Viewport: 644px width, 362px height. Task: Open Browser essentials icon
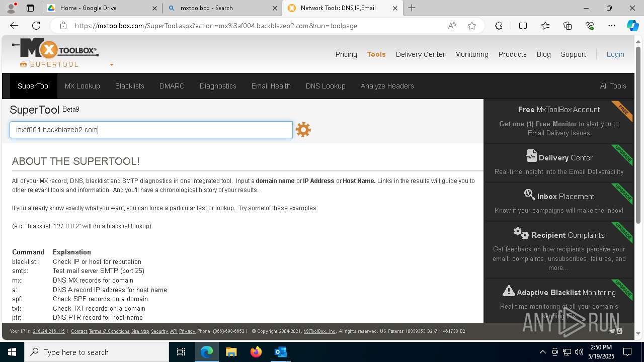[x=590, y=26]
